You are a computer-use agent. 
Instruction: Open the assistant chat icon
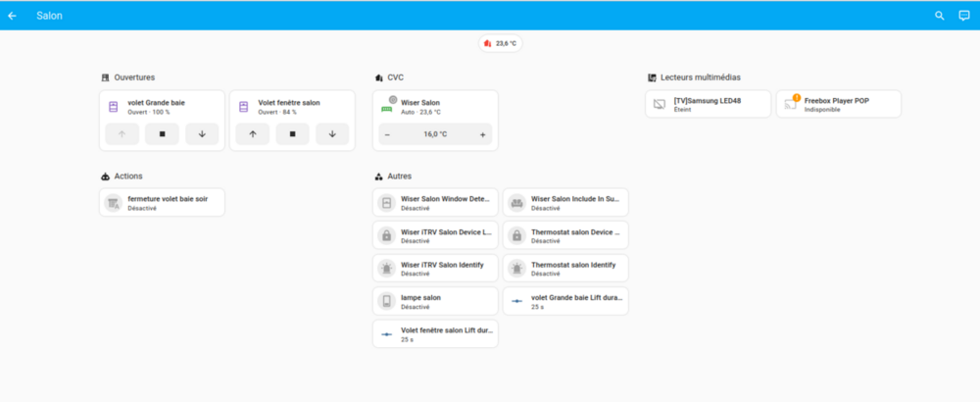pos(964,16)
